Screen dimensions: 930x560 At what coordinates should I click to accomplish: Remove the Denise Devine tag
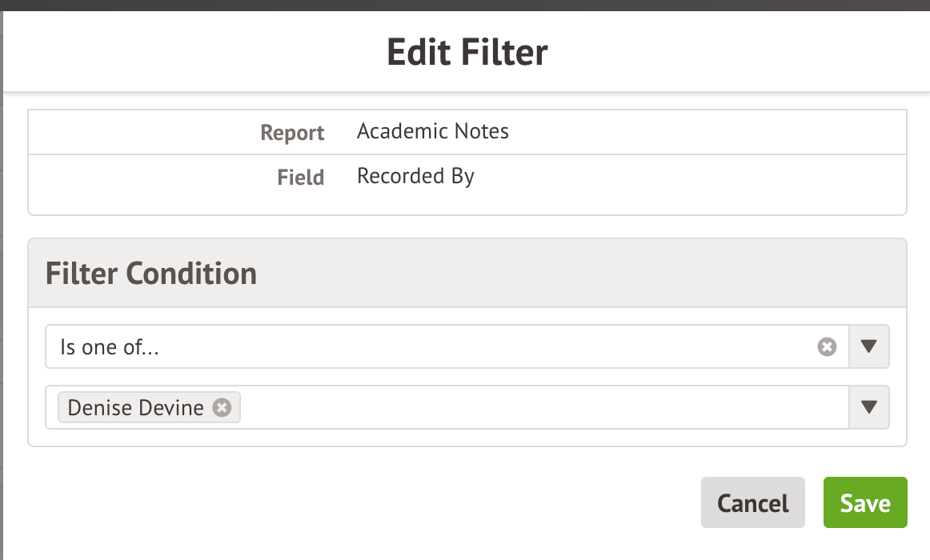point(222,408)
